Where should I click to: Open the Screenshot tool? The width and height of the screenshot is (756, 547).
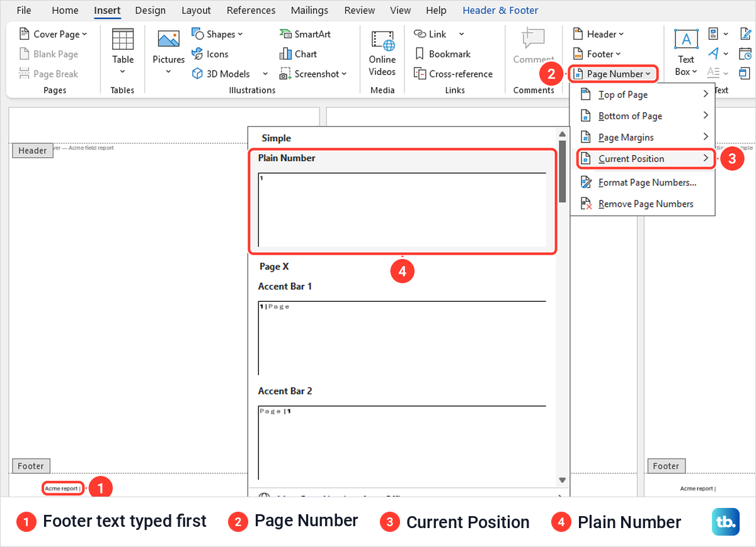pos(313,74)
